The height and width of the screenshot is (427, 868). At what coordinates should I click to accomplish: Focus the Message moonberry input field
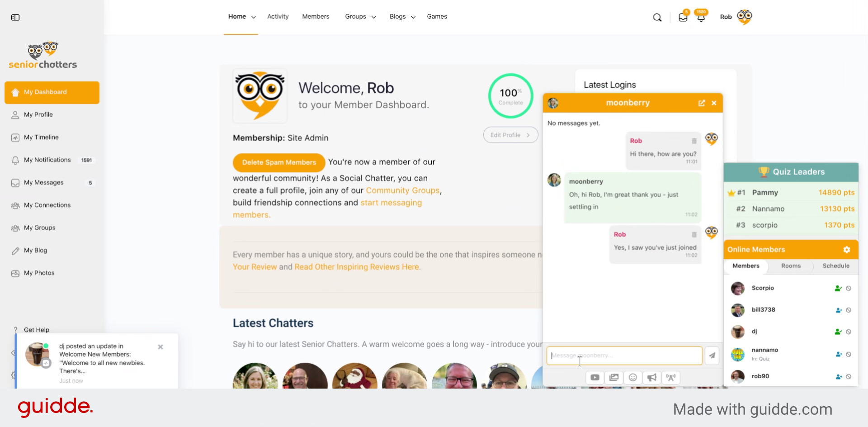click(624, 356)
